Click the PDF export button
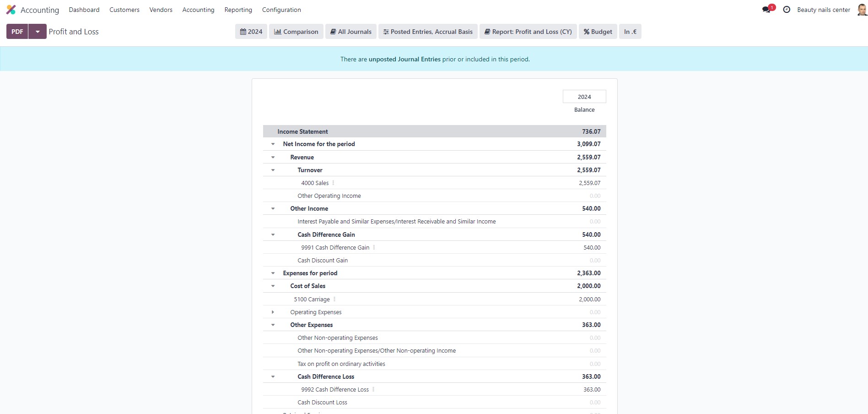 17,32
